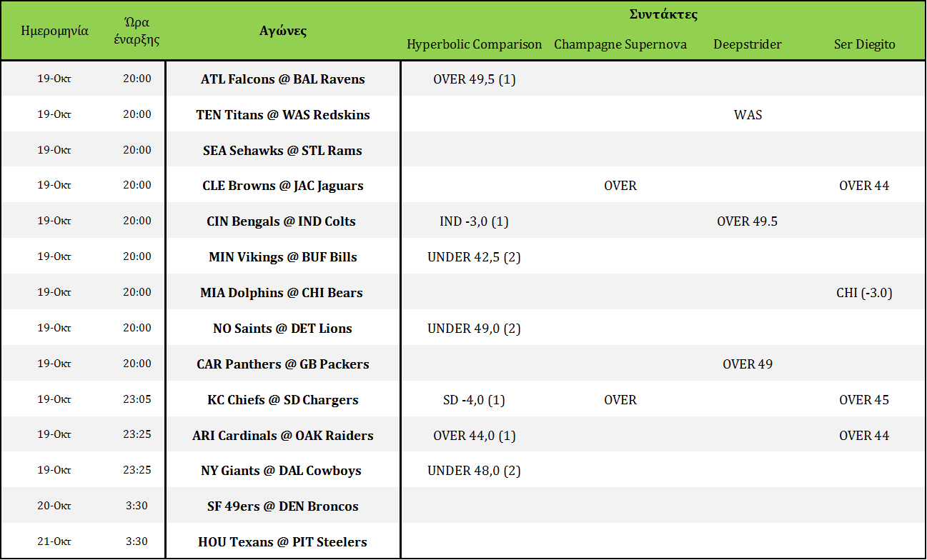Click the SF 49ers @ DEN Broncos game

point(283,506)
